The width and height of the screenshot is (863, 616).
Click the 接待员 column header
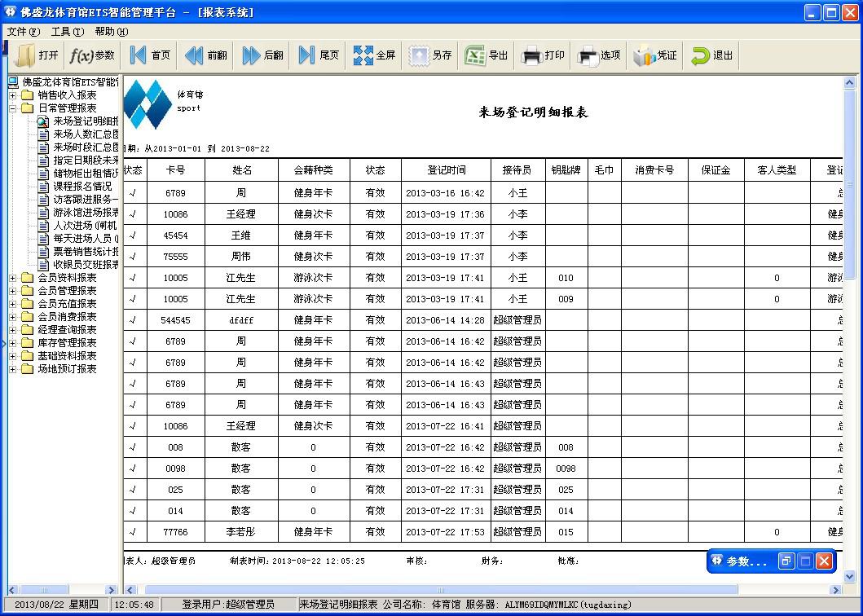point(518,170)
